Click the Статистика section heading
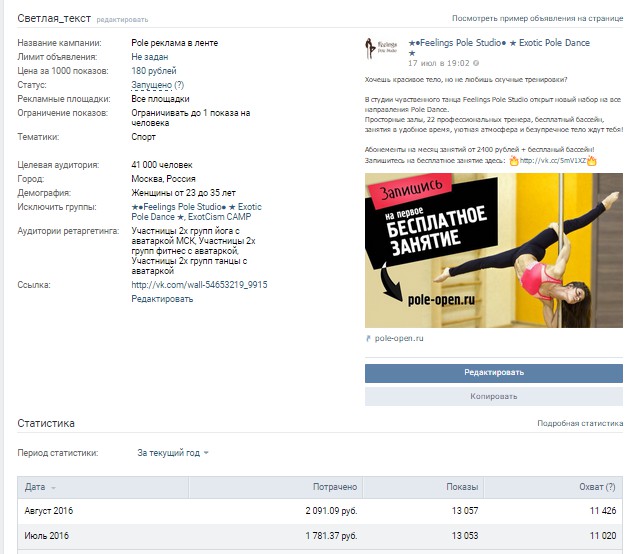This screenshot has width=630, height=554. tap(46, 423)
